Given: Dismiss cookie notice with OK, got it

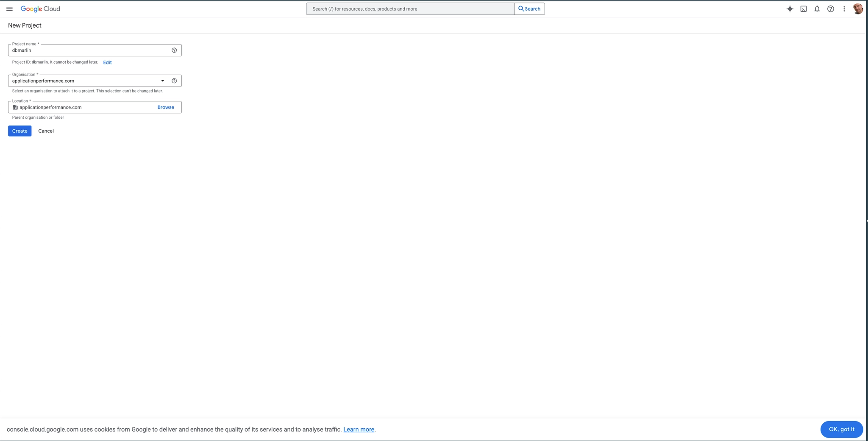Looking at the screenshot, I should click(841, 429).
